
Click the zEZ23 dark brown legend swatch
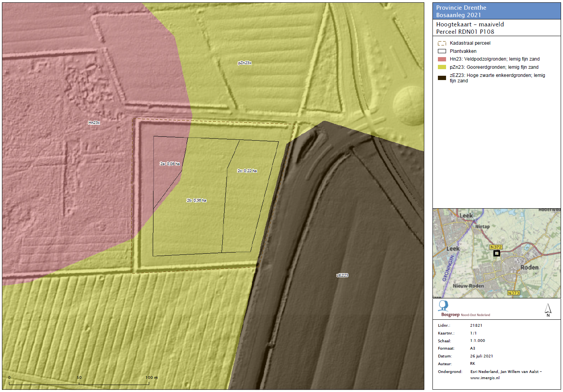click(x=442, y=78)
